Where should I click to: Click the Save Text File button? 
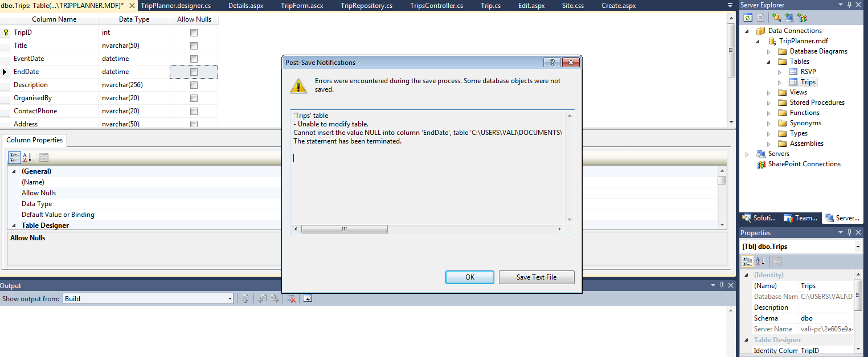point(537,277)
